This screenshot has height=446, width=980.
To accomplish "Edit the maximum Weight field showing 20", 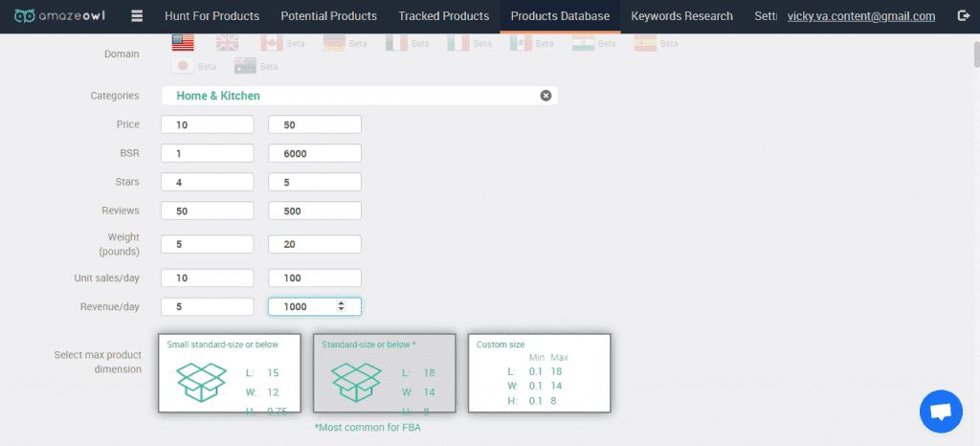I will (x=315, y=244).
